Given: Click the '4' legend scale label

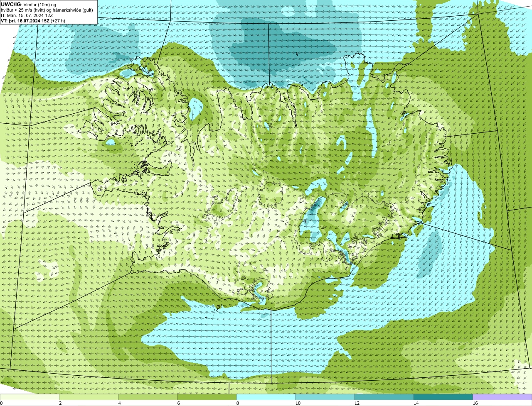Looking at the screenshot, I should coord(119,403).
